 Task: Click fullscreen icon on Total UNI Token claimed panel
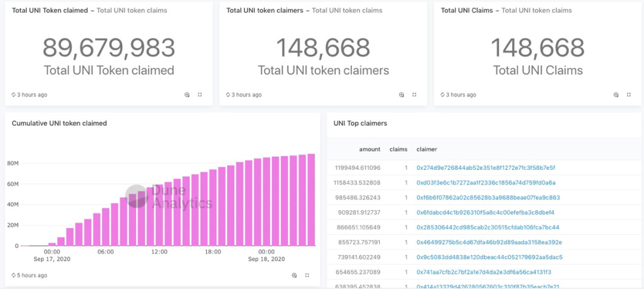200,95
